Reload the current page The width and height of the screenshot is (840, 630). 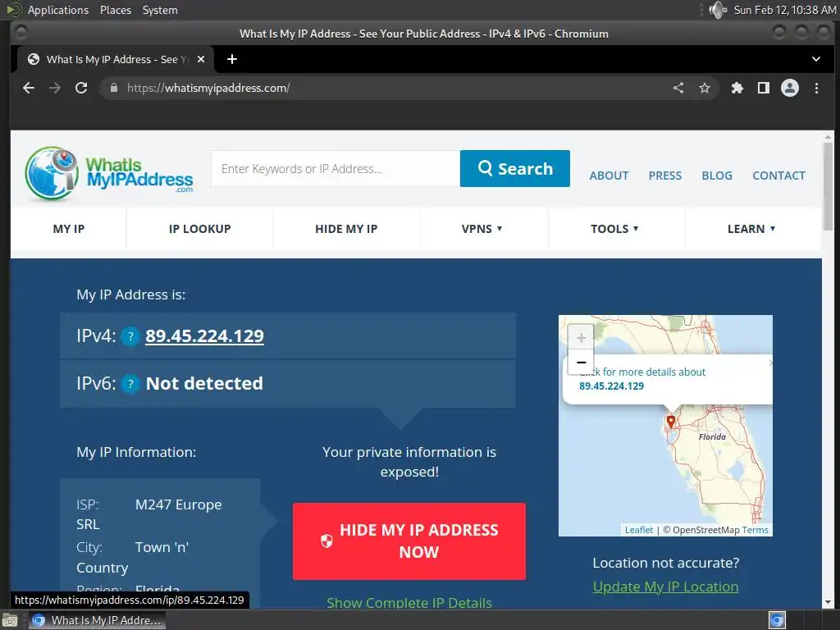coord(81,88)
